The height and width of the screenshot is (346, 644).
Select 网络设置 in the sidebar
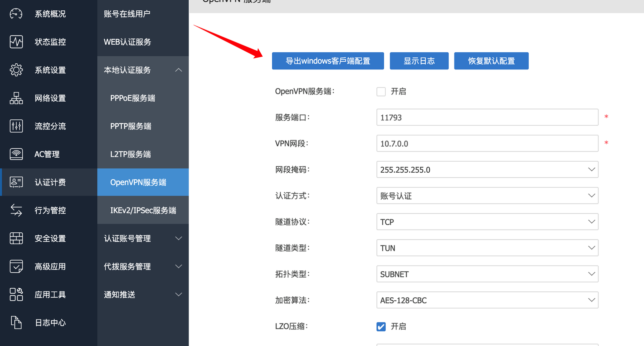(49, 98)
